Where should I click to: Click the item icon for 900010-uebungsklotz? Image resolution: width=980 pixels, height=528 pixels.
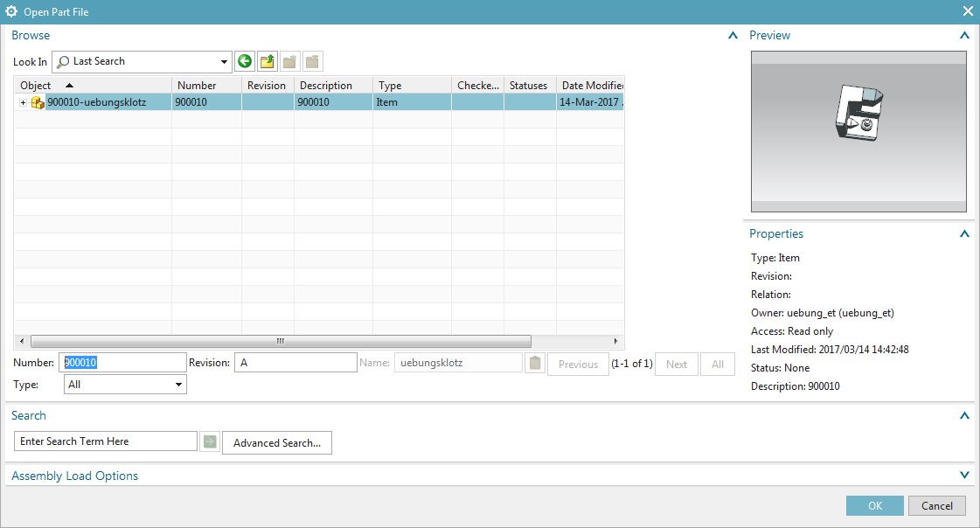click(x=38, y=102)
